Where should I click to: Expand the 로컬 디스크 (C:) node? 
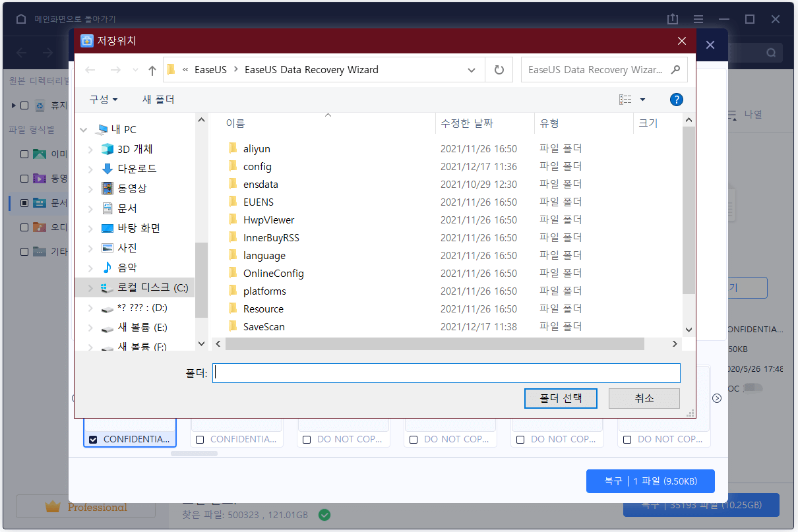(x=90, y=288)
